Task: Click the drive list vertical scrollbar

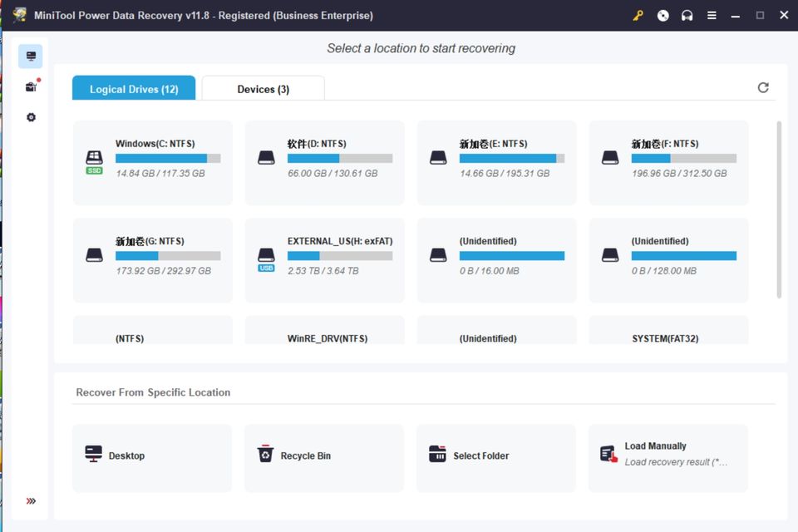Action: point(779,208)
